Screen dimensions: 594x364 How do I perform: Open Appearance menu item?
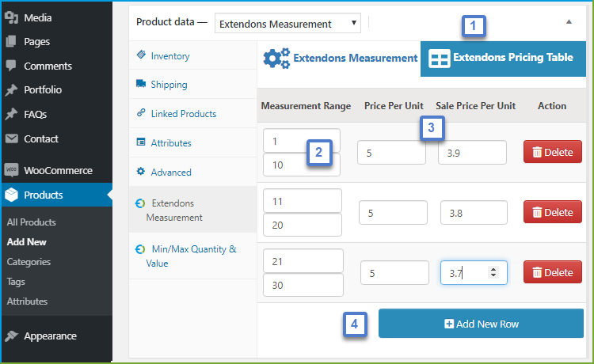(50, 336)
